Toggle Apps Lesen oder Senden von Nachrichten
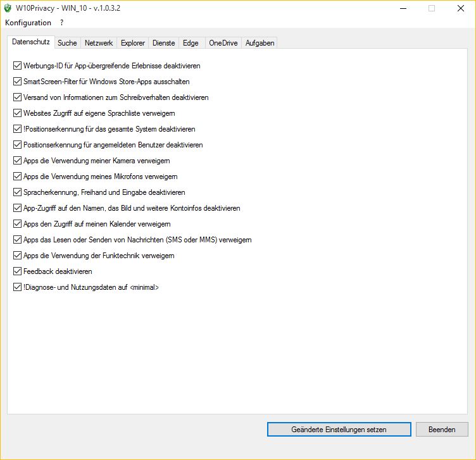This screenshot has width=476, height=460. coord(17,239)
